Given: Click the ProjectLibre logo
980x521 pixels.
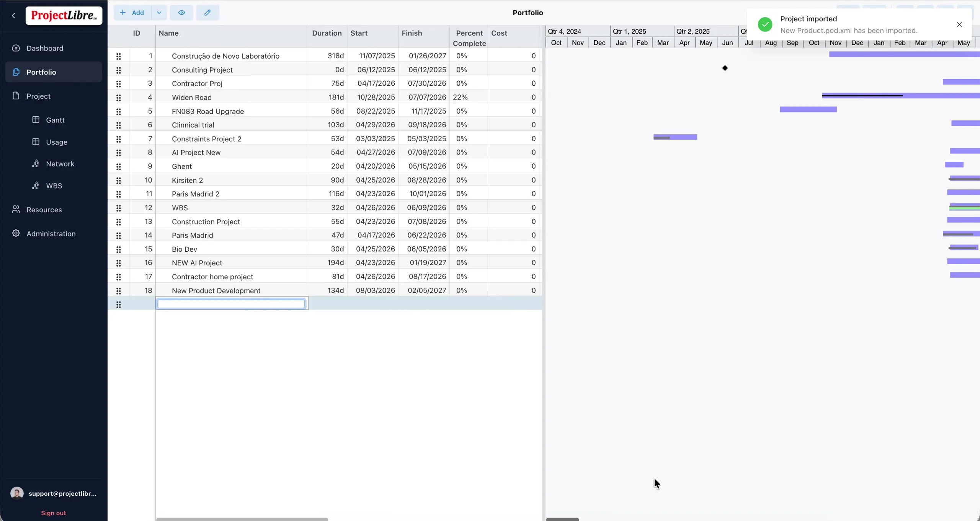Looking at the screenshot, I should click(64, 16).
